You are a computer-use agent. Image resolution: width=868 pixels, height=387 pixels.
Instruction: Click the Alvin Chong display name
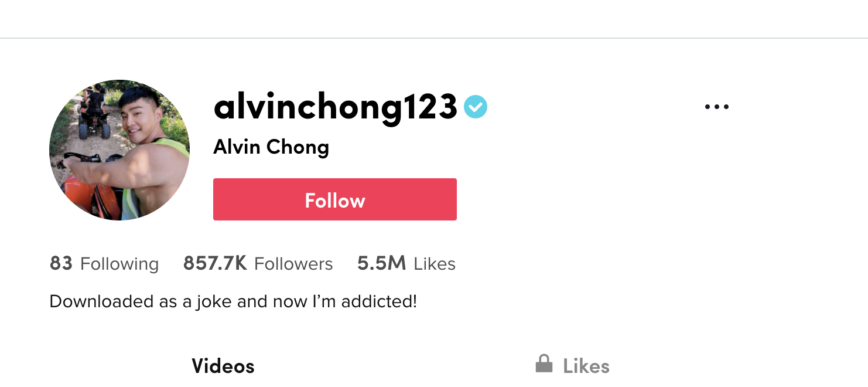tap(271, 147)
